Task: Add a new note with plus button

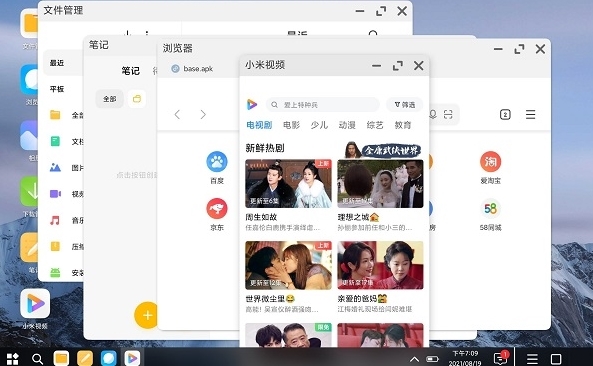Action: 147,315
